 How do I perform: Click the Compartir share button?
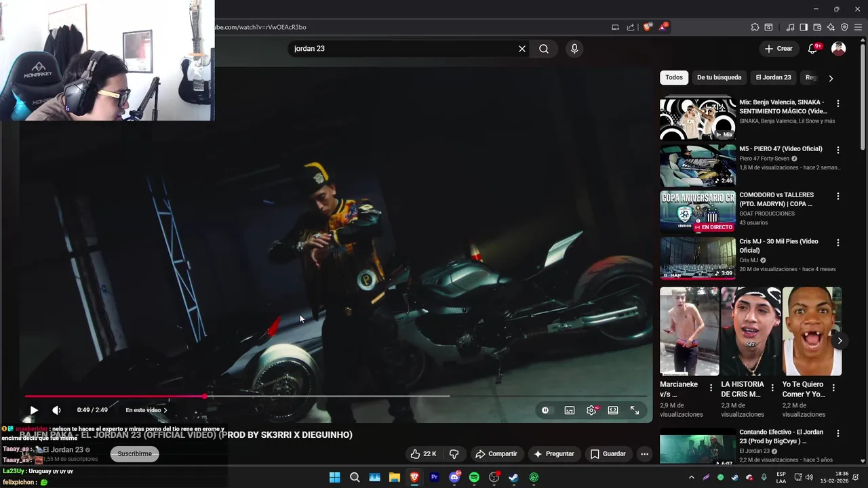point(496,453)
